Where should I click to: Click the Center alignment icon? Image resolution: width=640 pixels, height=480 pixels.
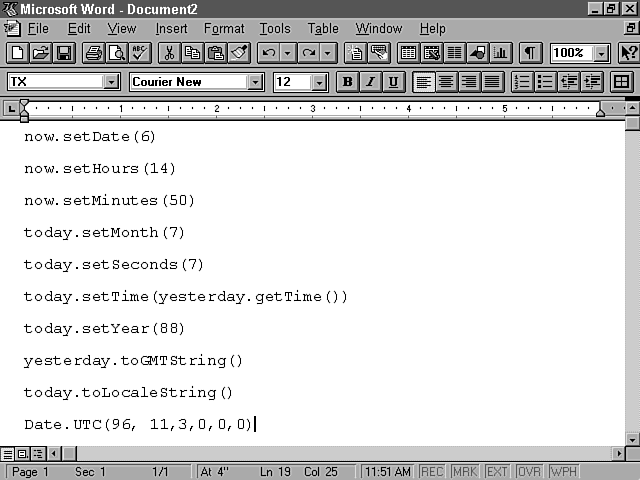447,82
